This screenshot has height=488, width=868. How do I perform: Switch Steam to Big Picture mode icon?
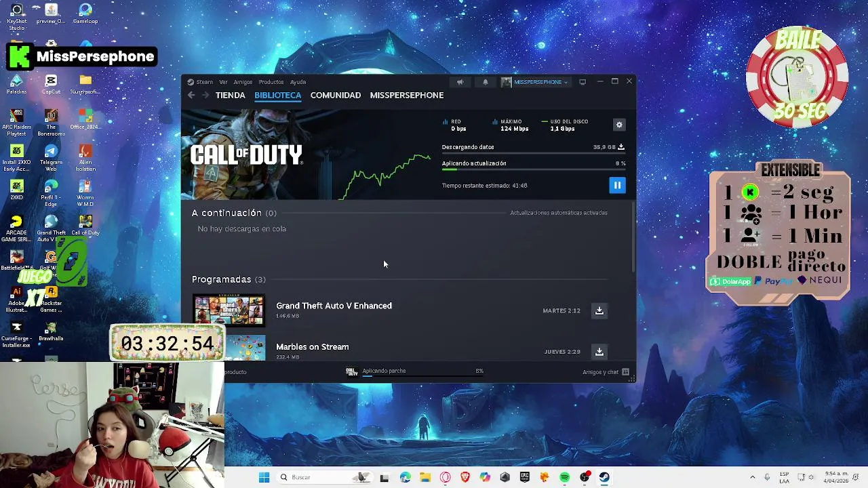(583, 82)
